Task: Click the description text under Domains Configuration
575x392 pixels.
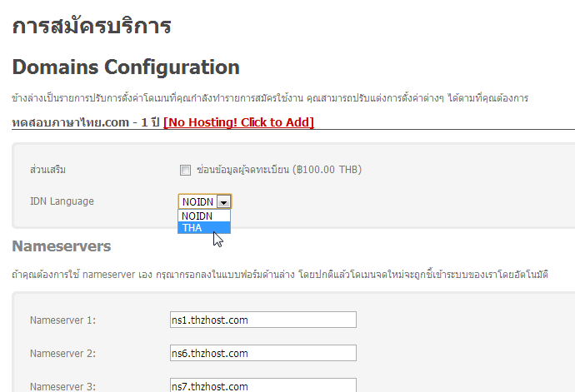Action: coord(270,98)
